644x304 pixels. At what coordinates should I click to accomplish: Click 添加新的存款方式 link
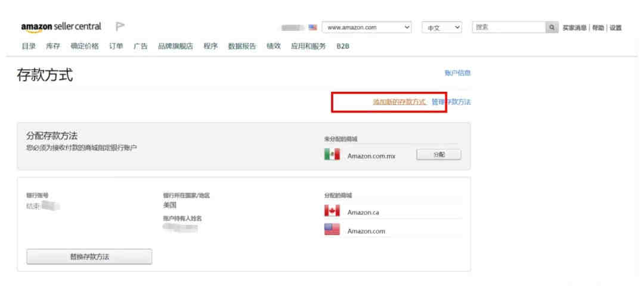pos(400,102)
